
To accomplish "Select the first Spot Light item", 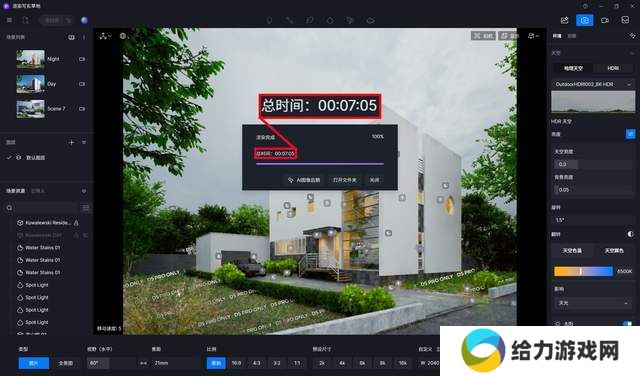I will [x=33, y=285].
